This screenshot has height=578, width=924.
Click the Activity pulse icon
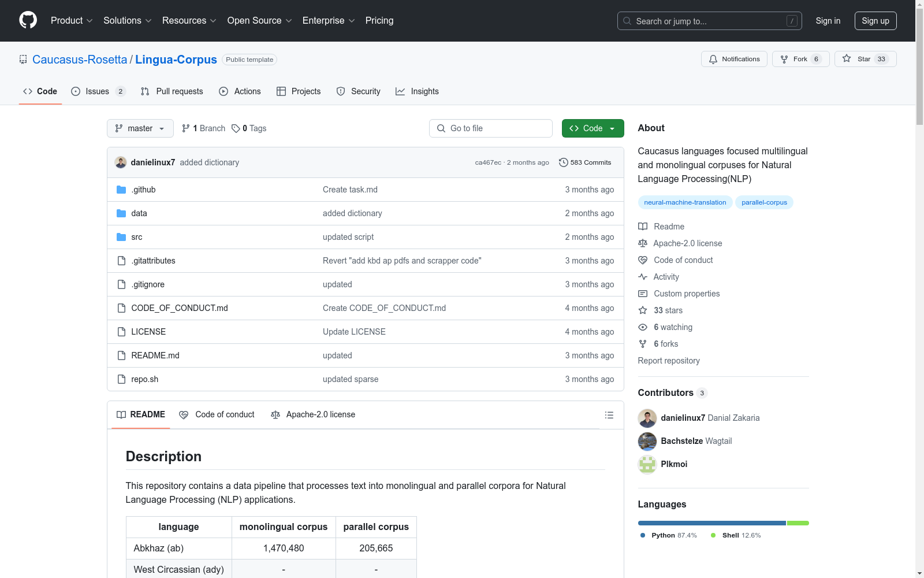point(643,277)
